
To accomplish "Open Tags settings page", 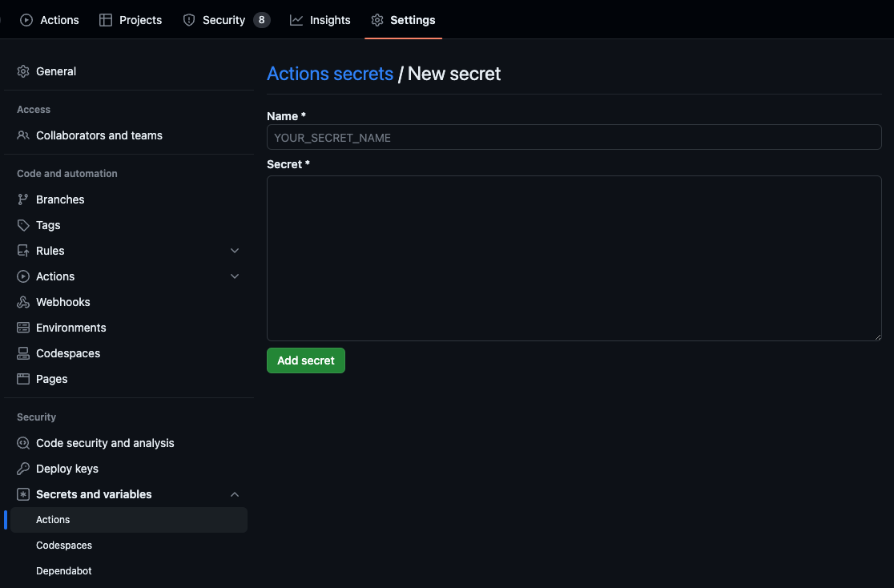I will click(129, 225).
